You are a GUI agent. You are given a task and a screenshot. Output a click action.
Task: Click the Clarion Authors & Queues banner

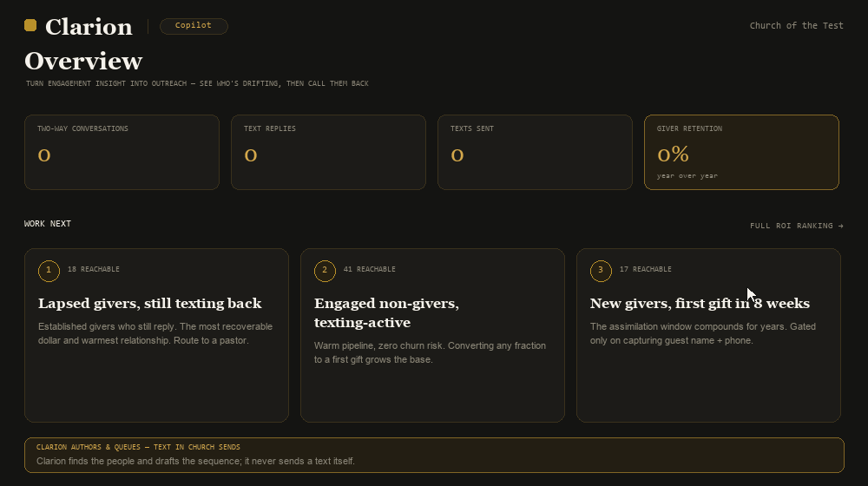click(434, 455)
